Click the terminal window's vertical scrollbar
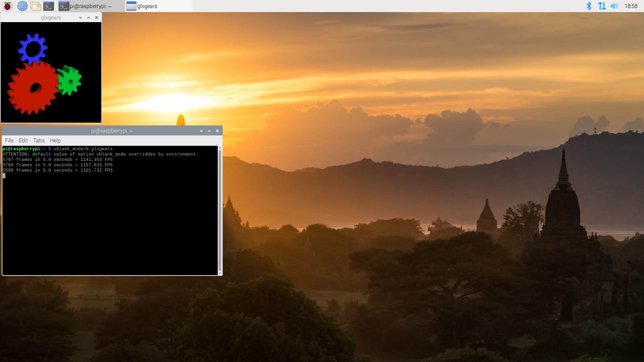644x362 pixels. pos(220,209)
